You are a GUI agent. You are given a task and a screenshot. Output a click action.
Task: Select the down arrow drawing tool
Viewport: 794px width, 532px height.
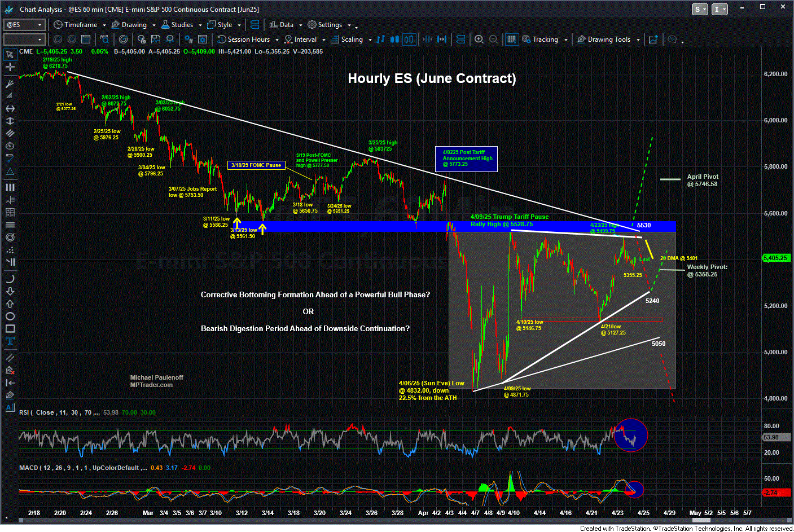[10, 291]
